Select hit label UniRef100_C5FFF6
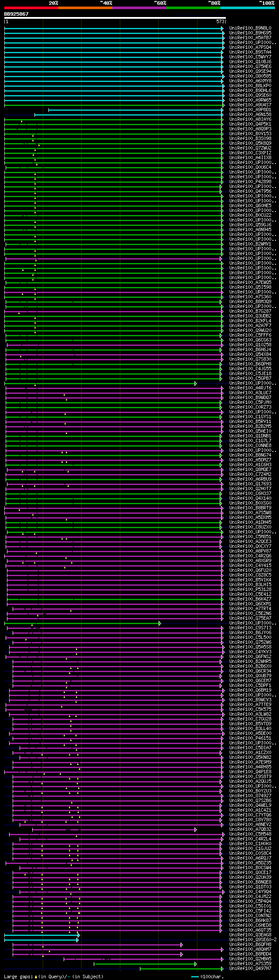279x980 pixels. click(x=250, y=335)
